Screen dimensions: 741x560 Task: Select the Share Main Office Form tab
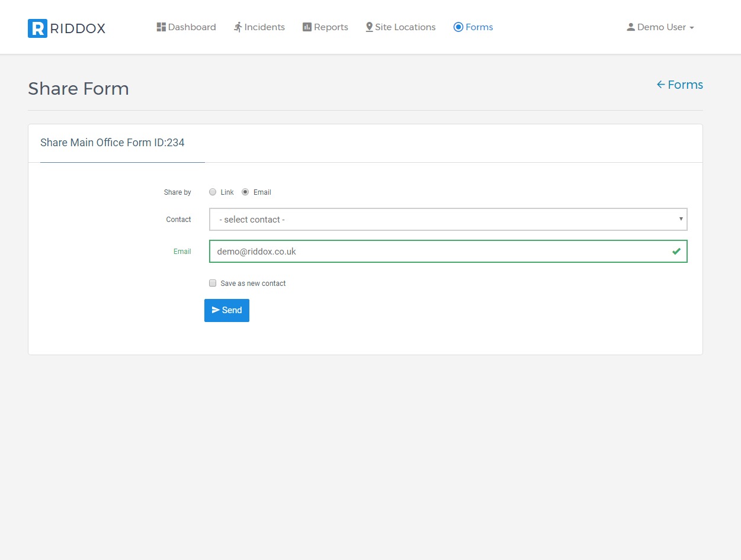coord(113,143)
